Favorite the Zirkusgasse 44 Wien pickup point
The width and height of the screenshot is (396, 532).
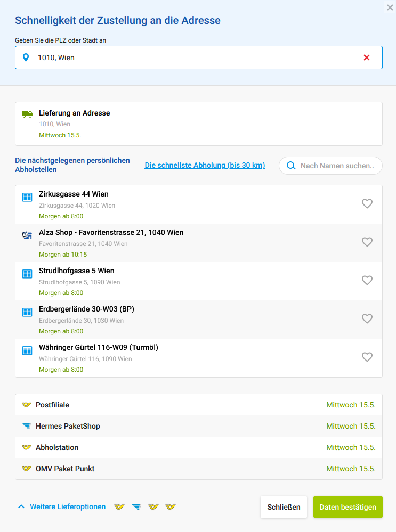click(x=367, y=203)
